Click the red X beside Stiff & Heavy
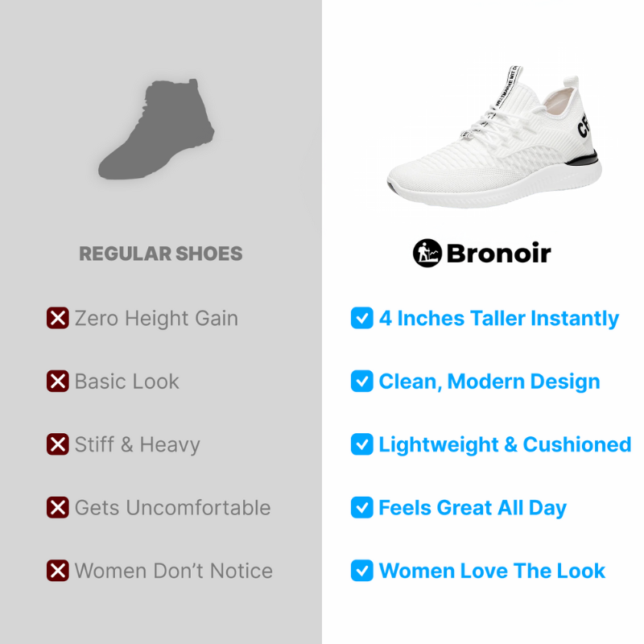644x644 pixels. (x=57, y=444)
